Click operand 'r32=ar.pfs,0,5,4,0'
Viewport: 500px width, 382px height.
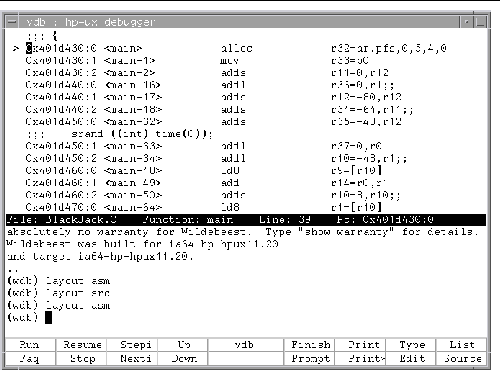(x=389, y=49)
